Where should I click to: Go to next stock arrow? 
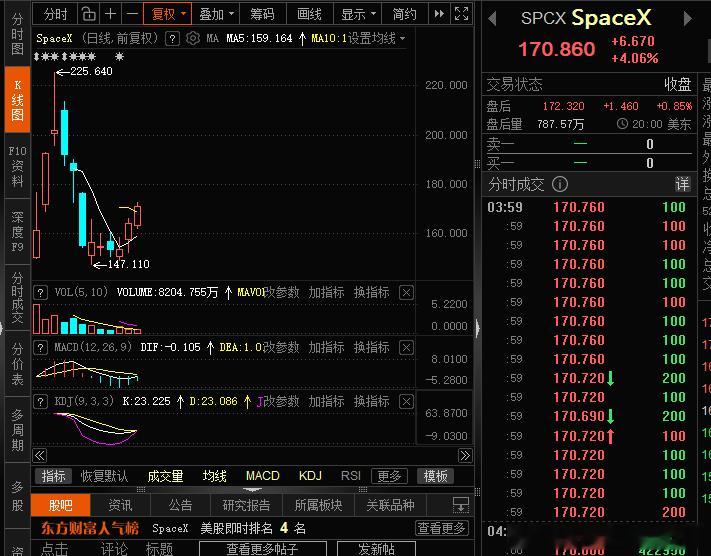[688, 19]
